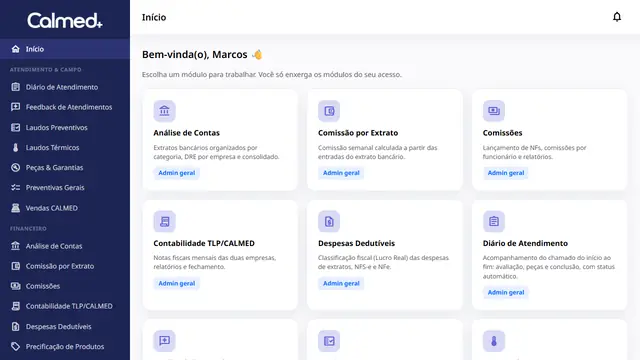Click checklist card icon in third row
This screenshot has width=640, height=360.
tap(329, 341)
